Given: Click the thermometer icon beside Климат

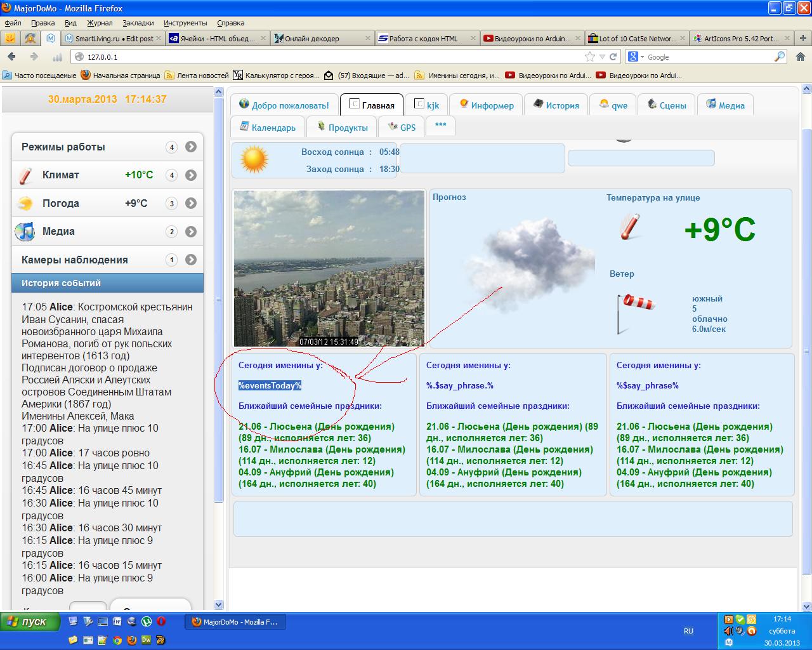Looking at the screenshot, I should [26, 175].
